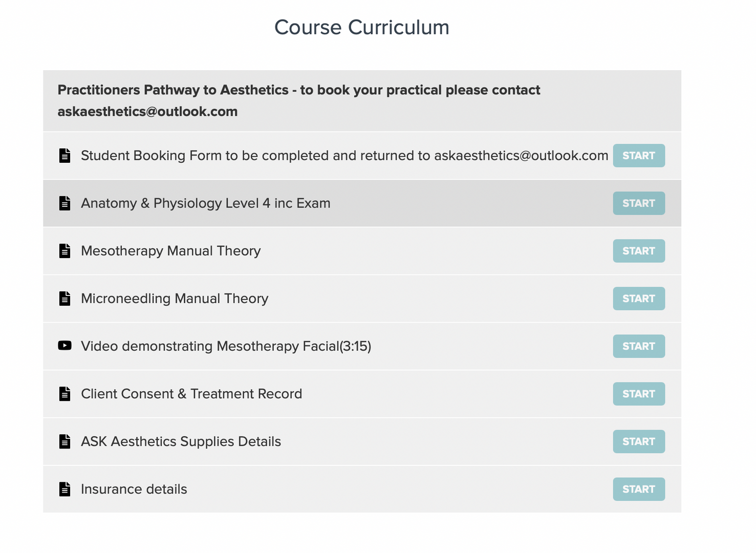Click document icon beside Microneedling Manual Theory
The width and height of the screenshot is (756, 553).
pyautogui.click(x=65, y=299)
